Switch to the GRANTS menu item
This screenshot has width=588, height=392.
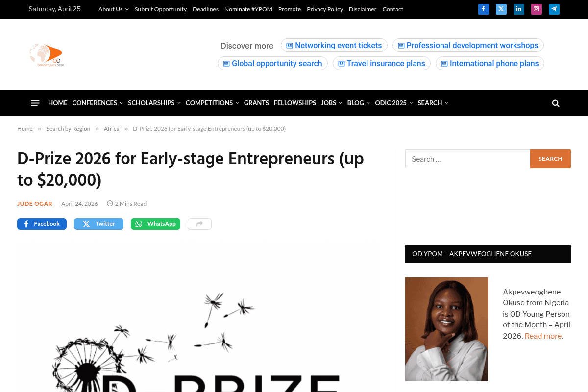pos(256,103)
